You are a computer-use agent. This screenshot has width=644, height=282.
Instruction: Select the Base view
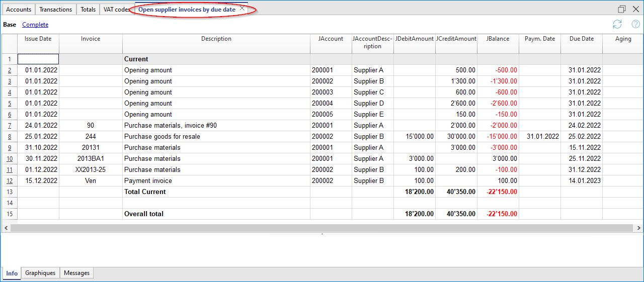point(10,25)
